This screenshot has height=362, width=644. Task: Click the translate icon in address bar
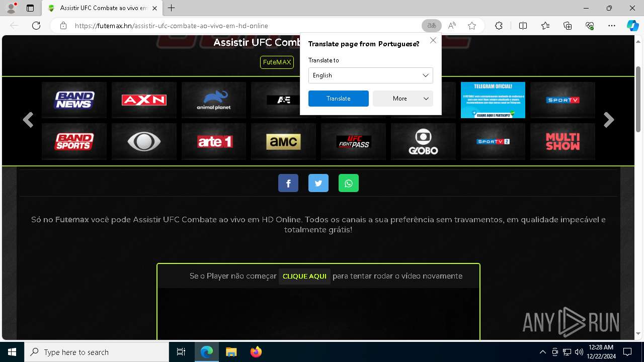[432, 26]
